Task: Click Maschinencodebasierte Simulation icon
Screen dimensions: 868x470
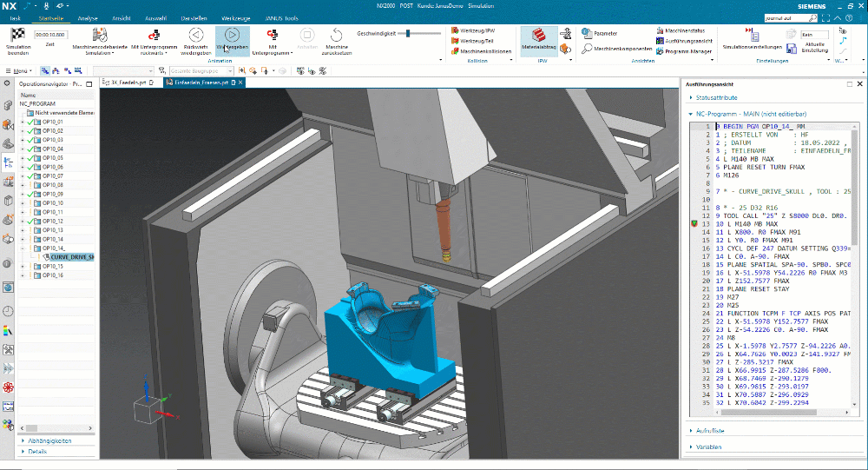Action: pos(100,35)
